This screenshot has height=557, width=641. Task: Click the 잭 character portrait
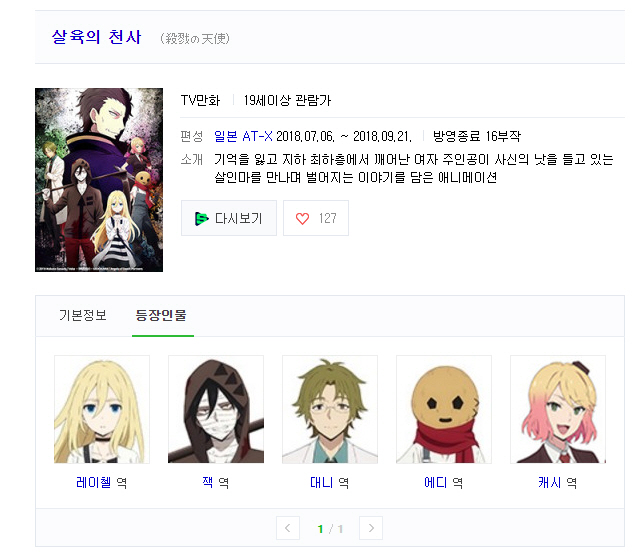(216, 409)
